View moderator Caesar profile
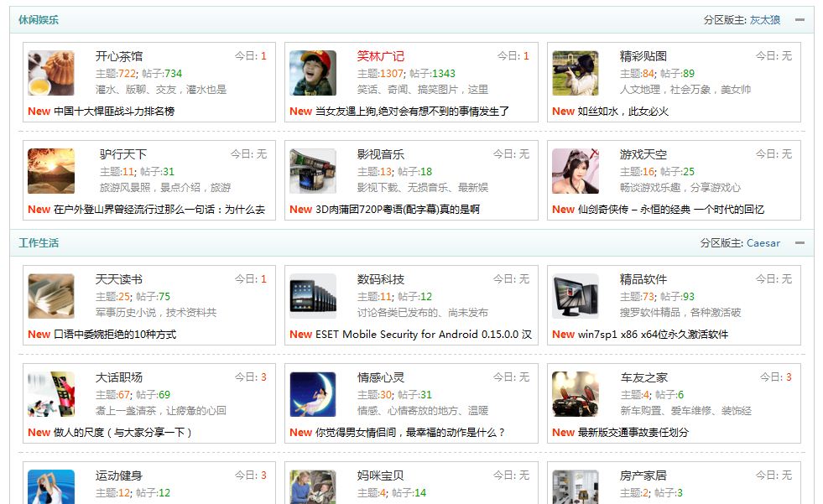Screen dimensions: 823x504 pos(763,243)
